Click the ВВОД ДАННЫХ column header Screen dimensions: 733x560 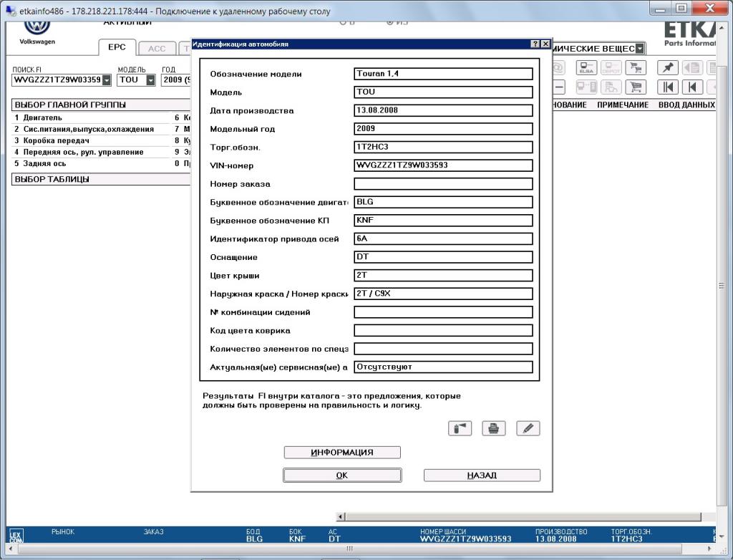(x=686, y=105)
